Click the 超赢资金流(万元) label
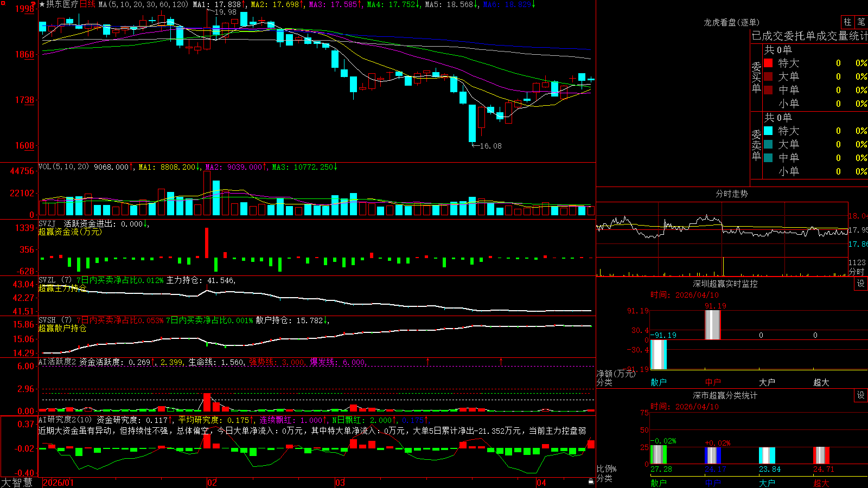868x488 pixels. click(x=70, y=232)
